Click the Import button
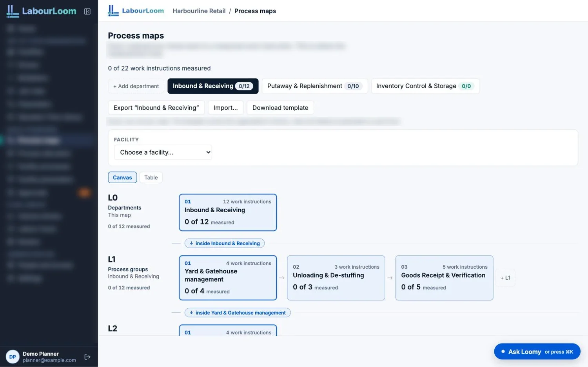 pos(226,108)
